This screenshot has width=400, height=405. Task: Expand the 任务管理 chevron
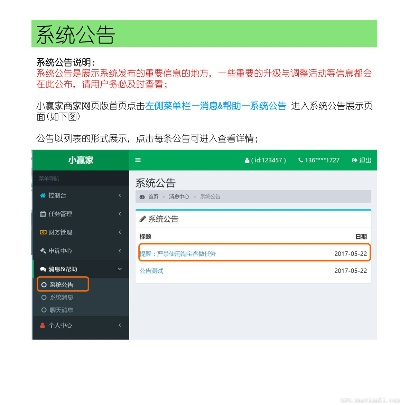click(120, 214)
